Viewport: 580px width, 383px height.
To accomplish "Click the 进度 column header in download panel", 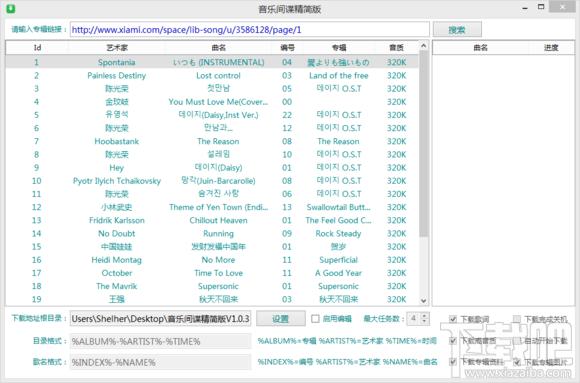I will point(551,47).
